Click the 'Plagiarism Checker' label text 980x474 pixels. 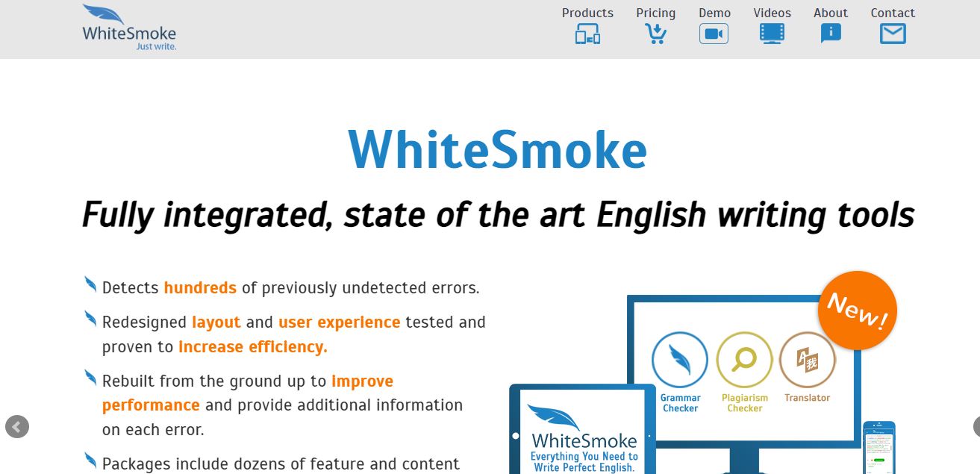(745, 403)
